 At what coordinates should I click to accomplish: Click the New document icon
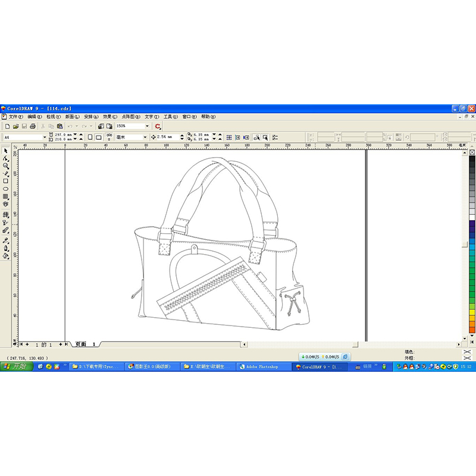point(7,126)
